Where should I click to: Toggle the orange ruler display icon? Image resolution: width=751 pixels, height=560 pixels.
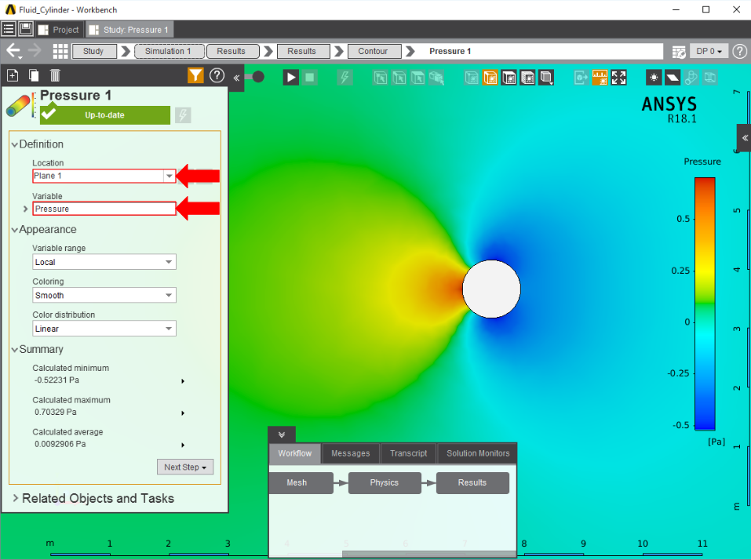(600, 78)
